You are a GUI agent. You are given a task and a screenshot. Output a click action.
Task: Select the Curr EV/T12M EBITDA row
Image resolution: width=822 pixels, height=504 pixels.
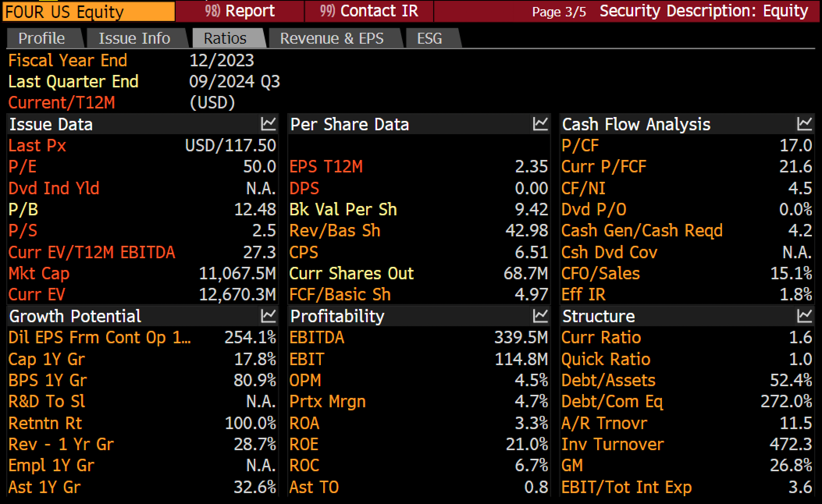(x=142, y=252)
